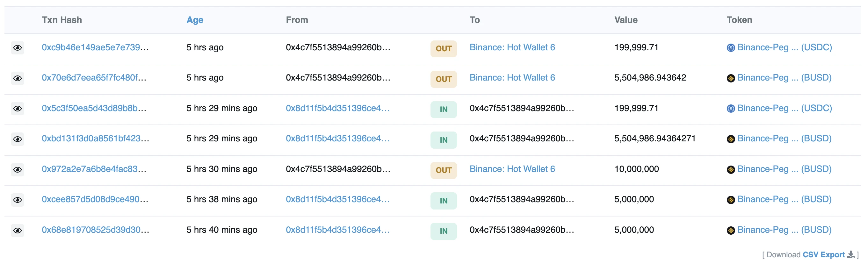
Task: Click BUSD token icon in 10,000,000 row
Action: (x=731, y=169)
